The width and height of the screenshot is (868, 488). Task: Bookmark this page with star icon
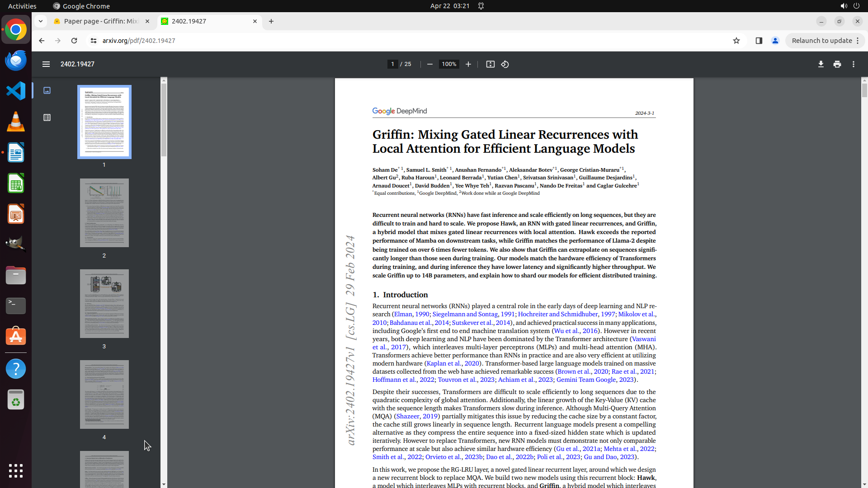click(736, 41)
